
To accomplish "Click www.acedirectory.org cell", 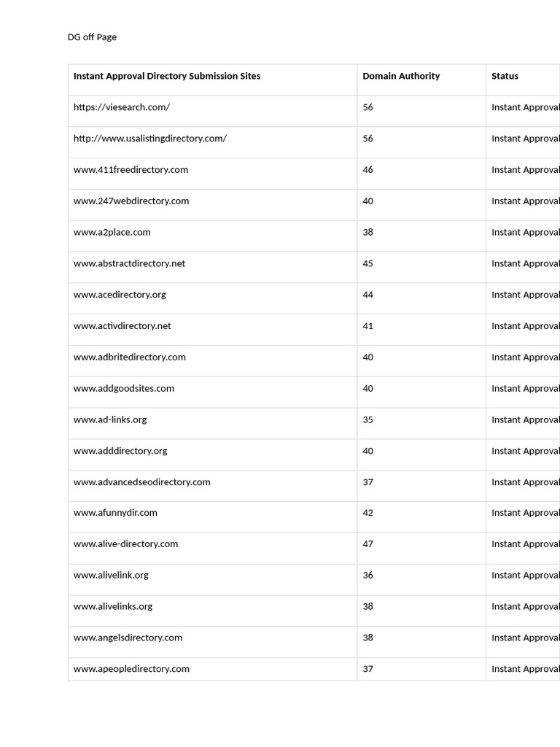I will coord(120,295).
